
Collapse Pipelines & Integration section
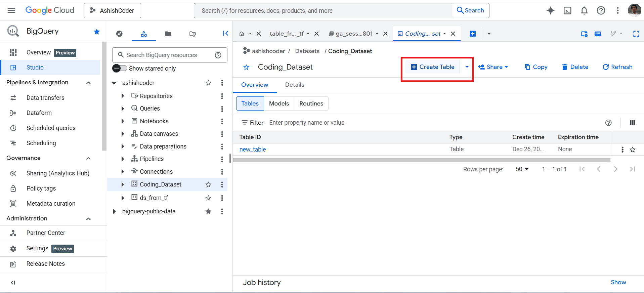point(88,83)
